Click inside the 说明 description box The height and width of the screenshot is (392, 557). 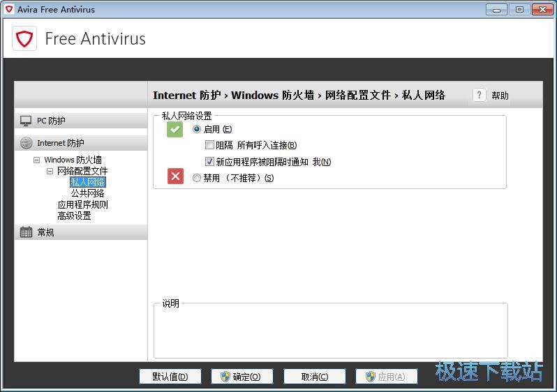click(330, 331)
